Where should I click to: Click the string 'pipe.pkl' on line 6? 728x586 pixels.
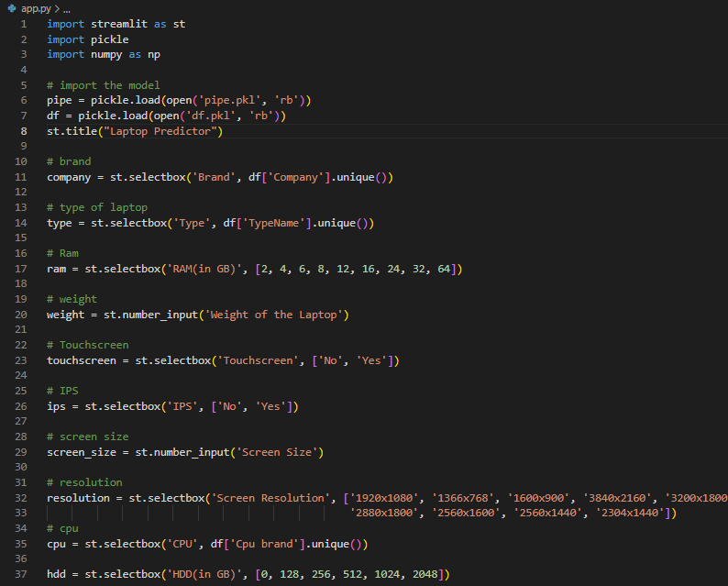point(230,101)
